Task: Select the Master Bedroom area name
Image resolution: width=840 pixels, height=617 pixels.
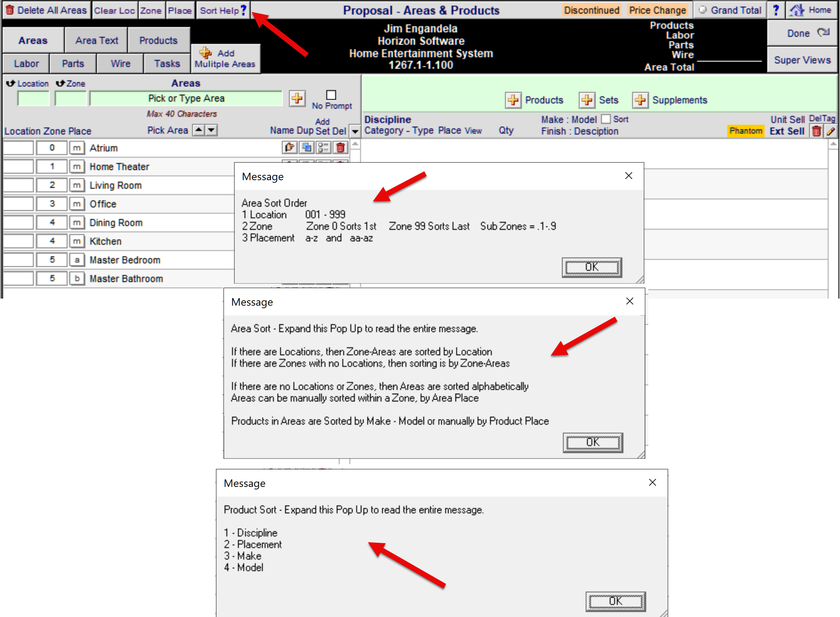Action: (x=125, y=260)
